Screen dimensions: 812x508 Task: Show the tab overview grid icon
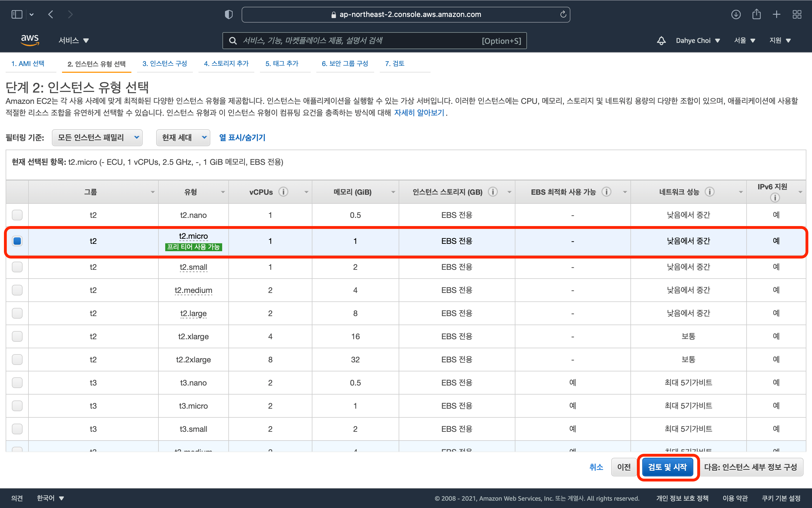[797, 14]
